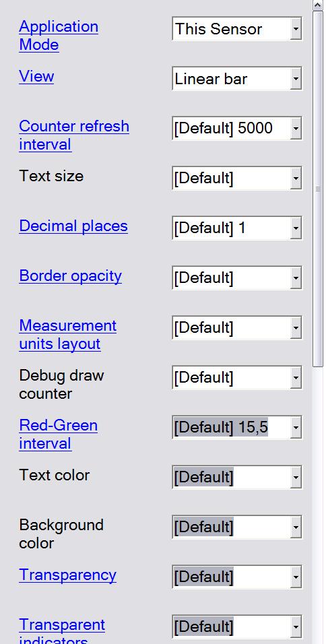Open the Text size dropdown
The image size is (326, 644).
(x=237, y=179)
